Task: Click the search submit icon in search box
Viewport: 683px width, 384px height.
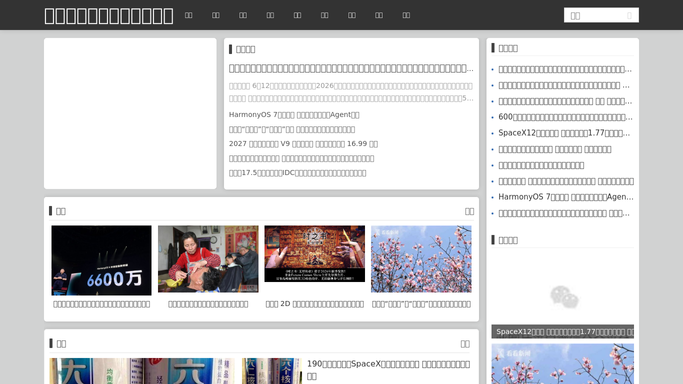Action: pos(629,16)
